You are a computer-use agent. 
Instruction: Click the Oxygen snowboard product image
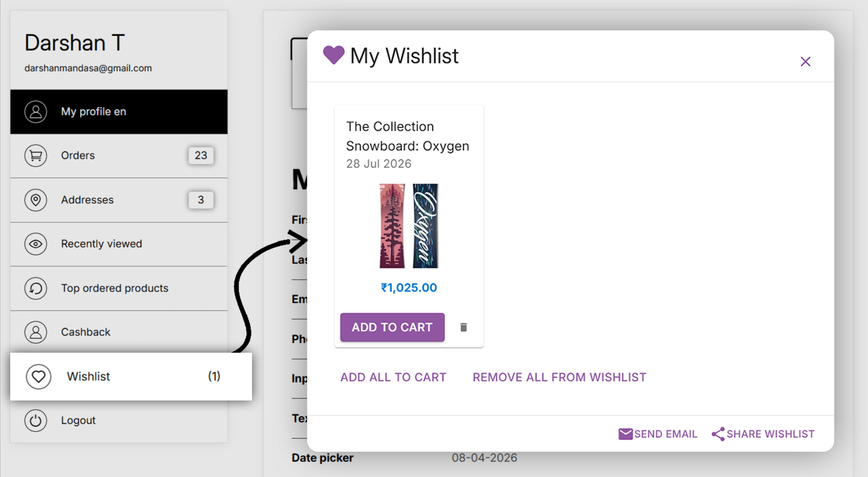click(x=409, y=226)
